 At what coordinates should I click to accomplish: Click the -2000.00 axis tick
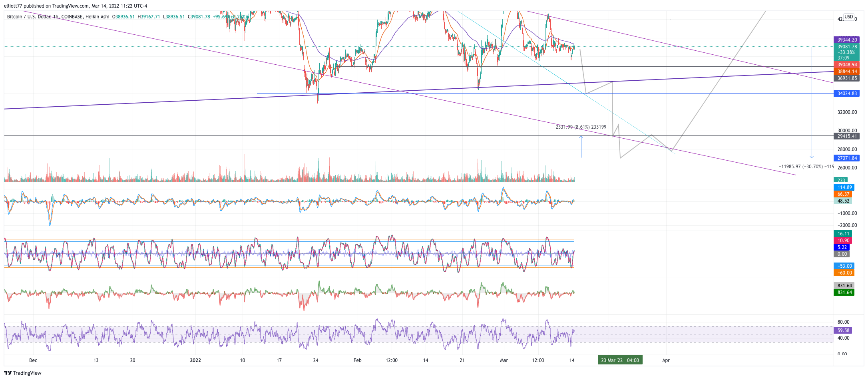point(847,225)
